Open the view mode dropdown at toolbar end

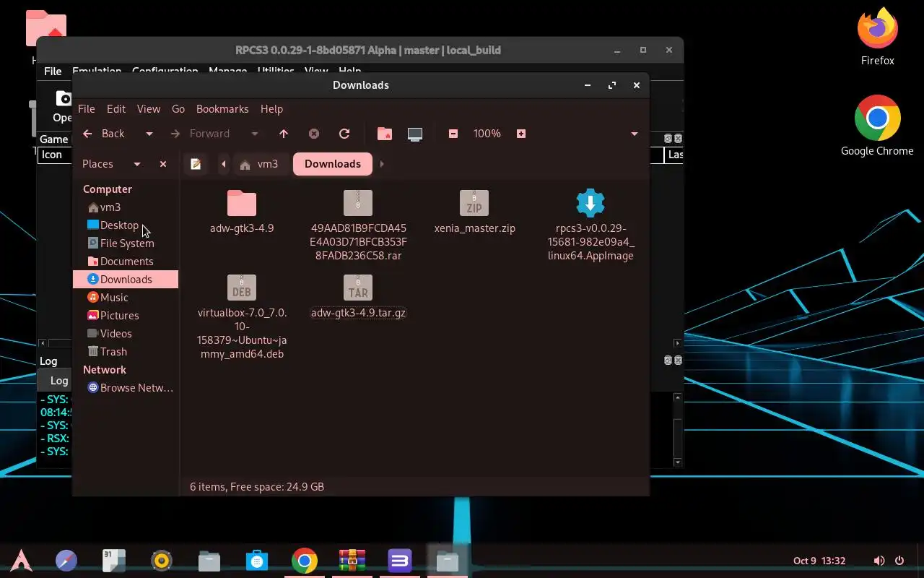click(x=635, y=134)
